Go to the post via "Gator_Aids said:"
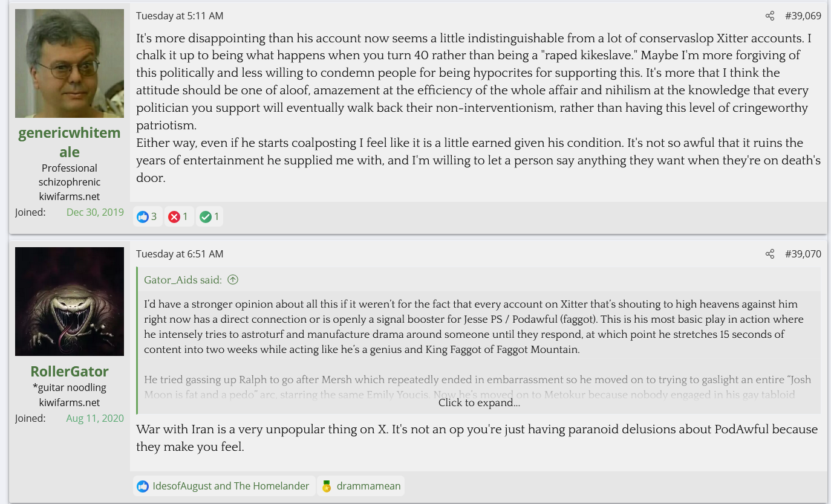This screenshot has height=504, width=831. 183,280
